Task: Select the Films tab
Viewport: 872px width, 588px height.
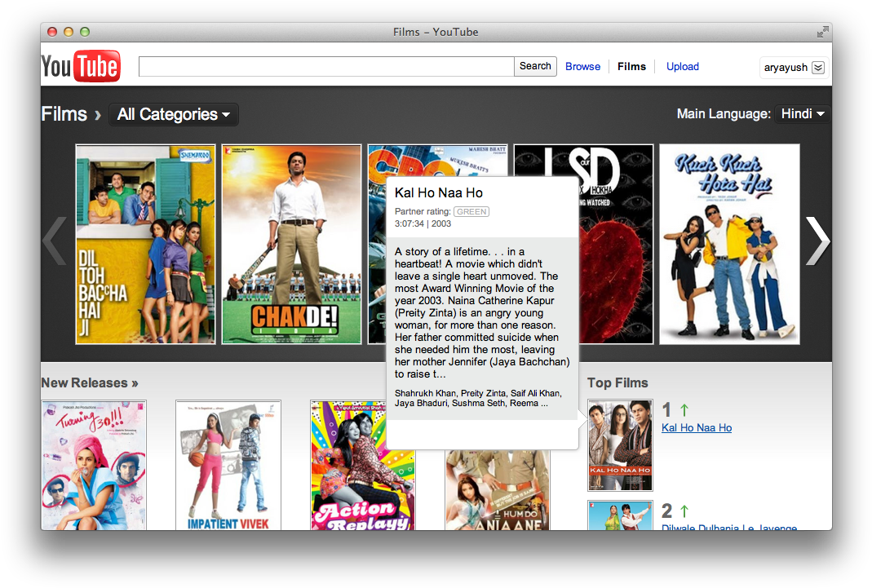Action: coord(631,67)
